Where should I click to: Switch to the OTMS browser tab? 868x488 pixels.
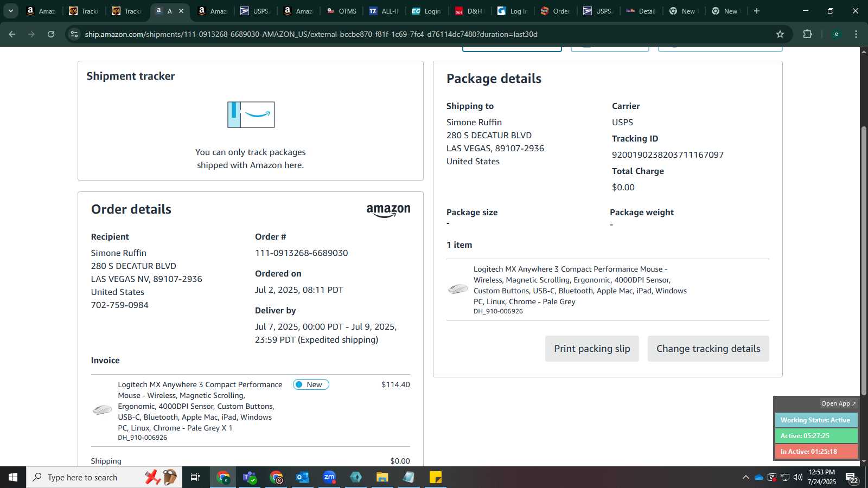coord(342,11)
